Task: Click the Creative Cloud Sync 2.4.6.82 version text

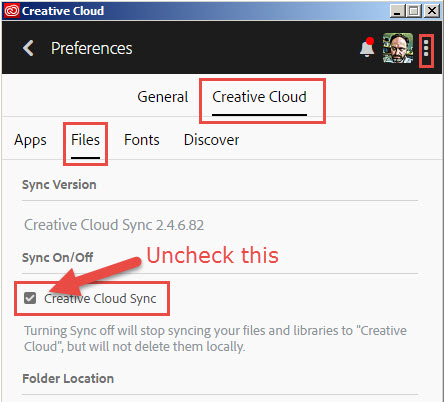Action: coord(114,225)
